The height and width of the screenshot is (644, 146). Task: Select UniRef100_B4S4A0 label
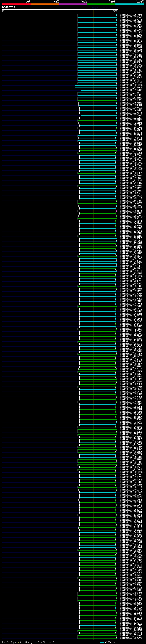tap(131, 201)
